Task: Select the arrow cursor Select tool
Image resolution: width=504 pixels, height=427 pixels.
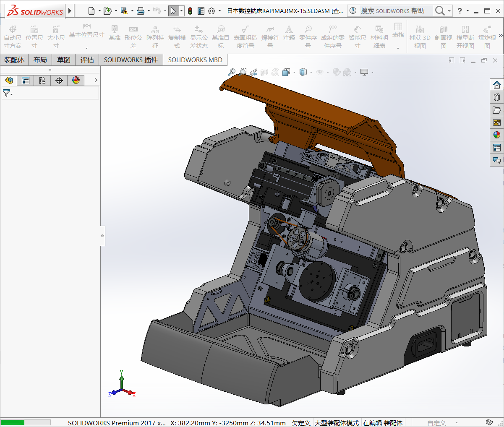Action: point(173,11)
